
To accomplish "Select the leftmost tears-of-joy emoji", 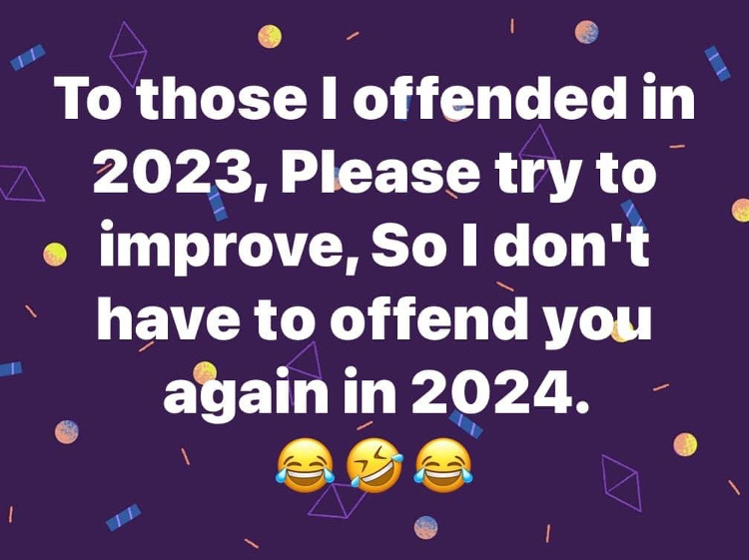I will click(x=304, y=464).
